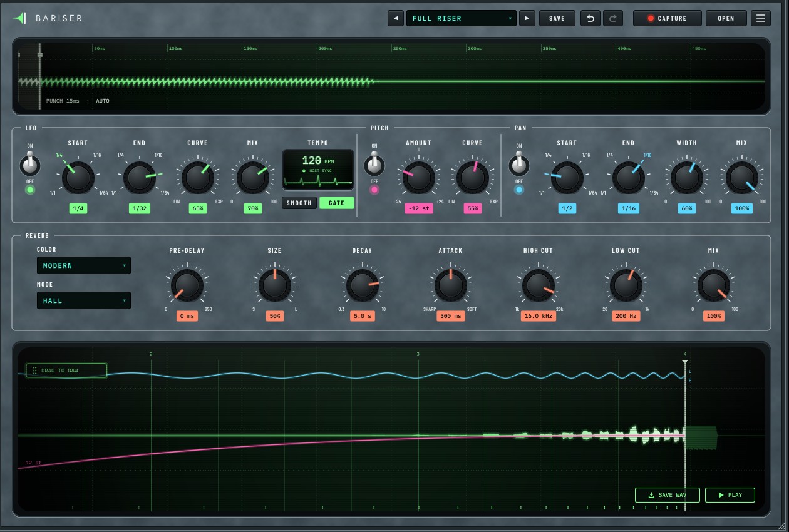Click the Pan Width value 60%
The height and width of the screenshot is (532, 789).
[x=686, y=208]
